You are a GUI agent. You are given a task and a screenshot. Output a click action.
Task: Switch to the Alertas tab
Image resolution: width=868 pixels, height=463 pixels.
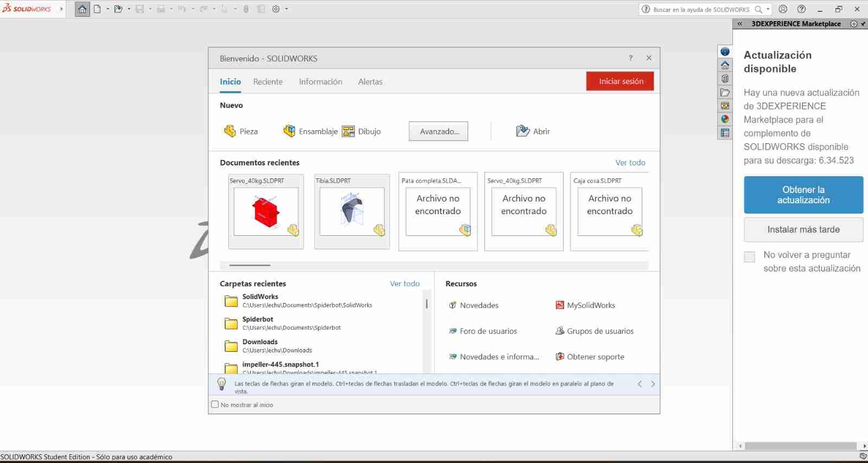(370, 82)
